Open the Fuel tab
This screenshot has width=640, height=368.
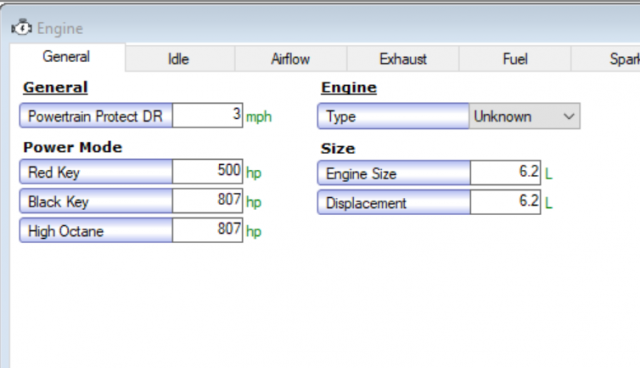[515, 59]
